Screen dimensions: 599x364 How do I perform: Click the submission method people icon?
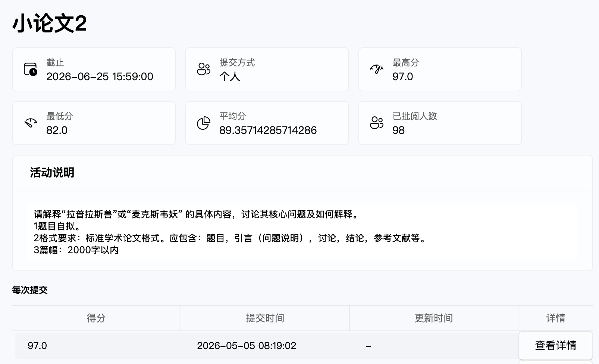click(x=204, y=69)
